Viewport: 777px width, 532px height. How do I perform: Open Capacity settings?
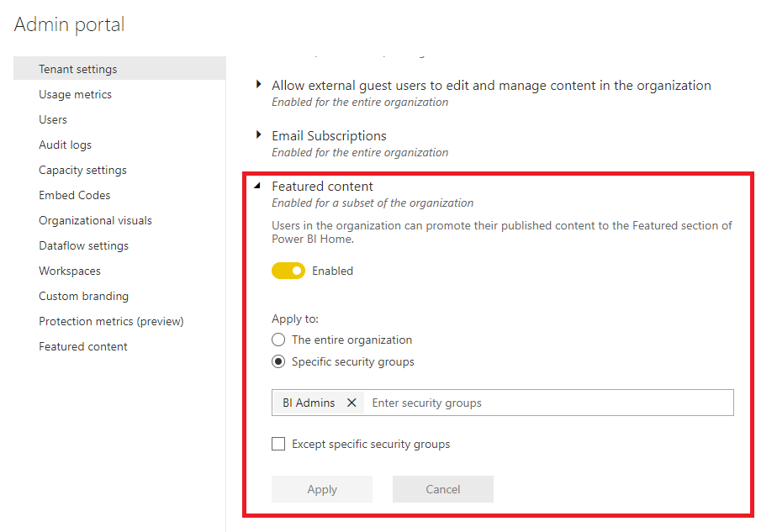point(82,170)
